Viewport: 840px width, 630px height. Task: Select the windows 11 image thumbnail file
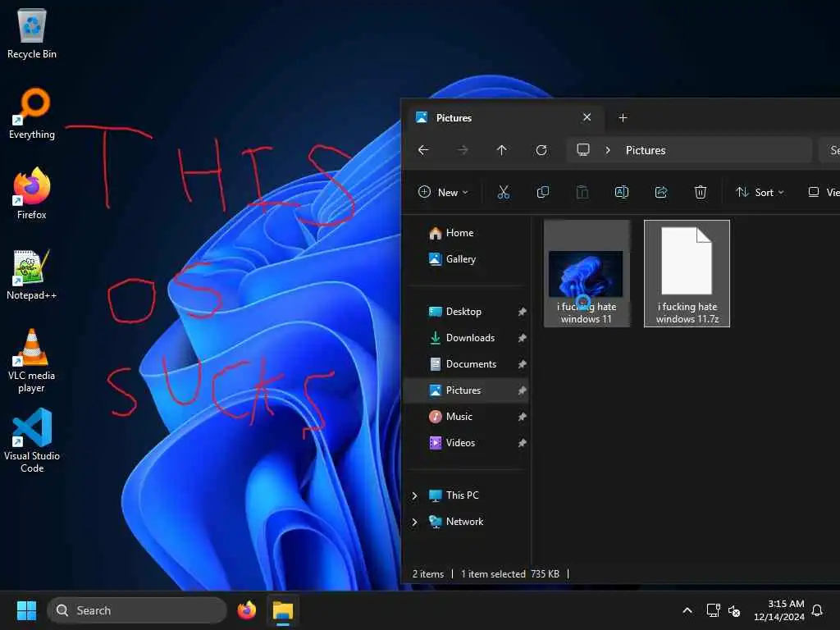click(586, 274)
